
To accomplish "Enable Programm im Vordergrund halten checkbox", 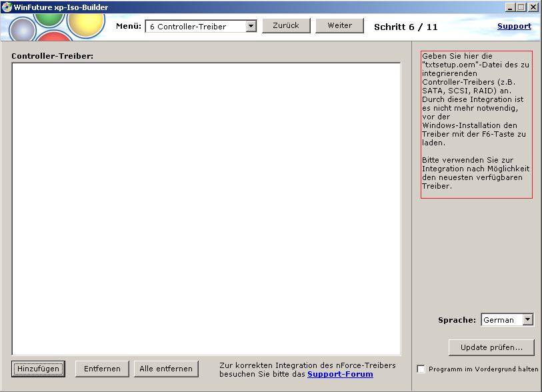I will point(421,369).
